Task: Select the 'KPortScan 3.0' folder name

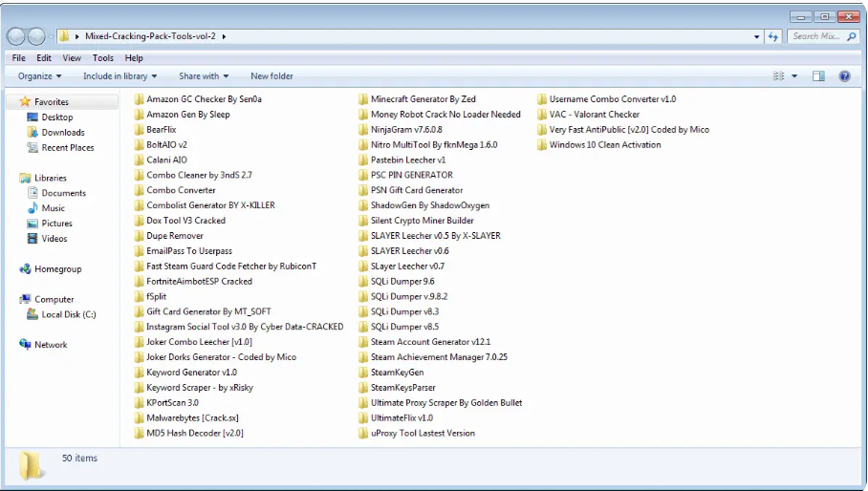Action: tap(172, 403)
